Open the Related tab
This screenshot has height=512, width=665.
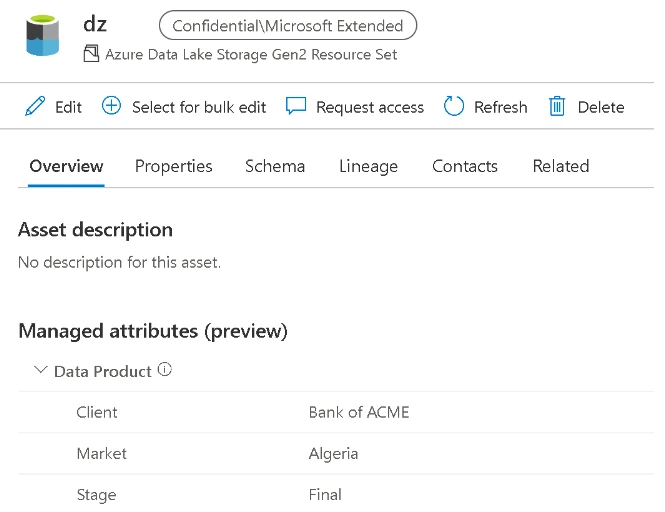pyautogui.click(x=560, y=166)
